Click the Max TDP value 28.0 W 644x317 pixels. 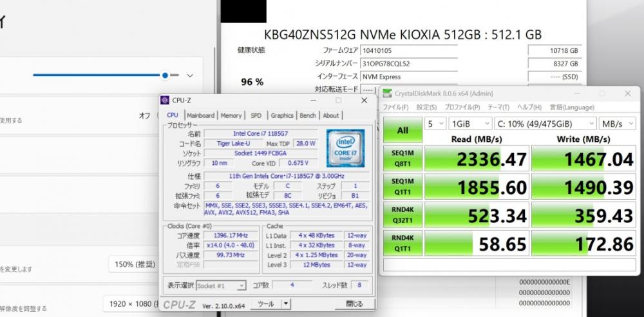point(305,144)
